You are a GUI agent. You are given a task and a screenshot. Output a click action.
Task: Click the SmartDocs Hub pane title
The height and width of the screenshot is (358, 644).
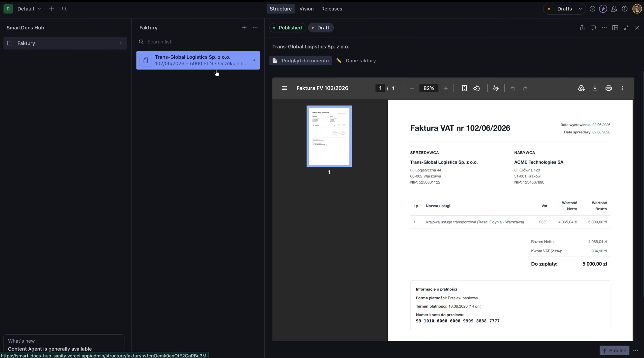(25, 28)
